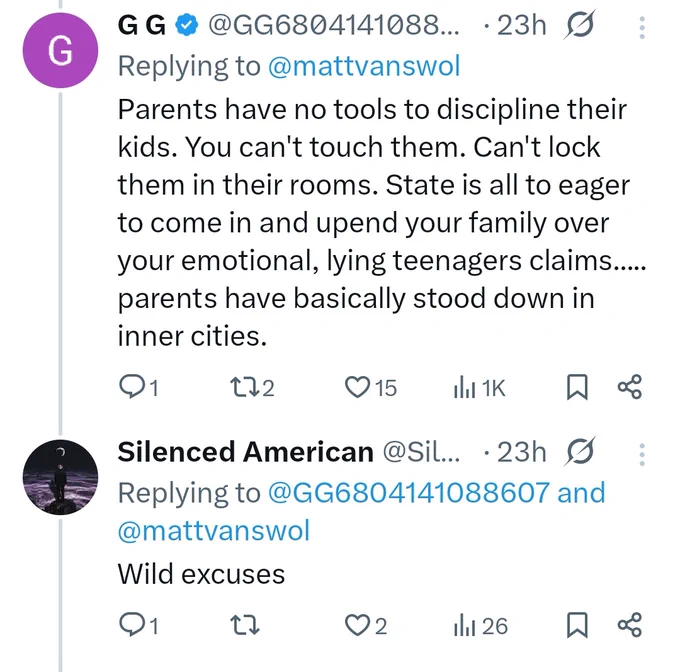The width and height of the screenshot is (680, 672).
Task: Open more options for G G tweet
Action: point(642,28)
